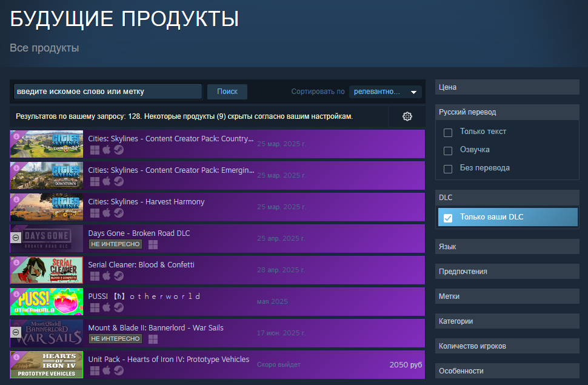Open the sort-by 'релевантно' dropdown
The image size is (588, 385).
click(385, 92)
